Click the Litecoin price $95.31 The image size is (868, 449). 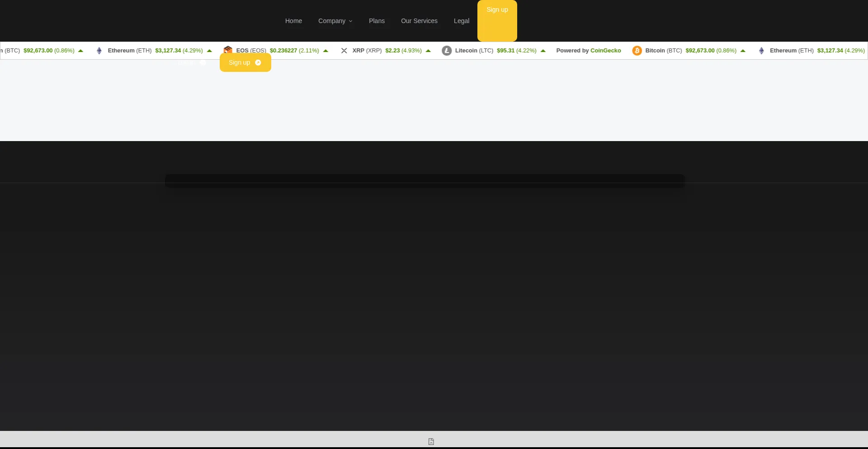tap(505, 51)
